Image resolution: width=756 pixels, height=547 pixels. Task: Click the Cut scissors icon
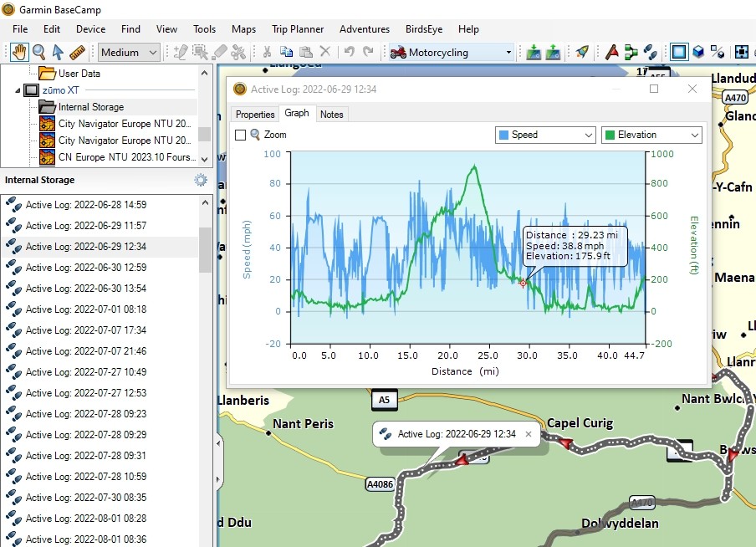click(x=267, y=52)
